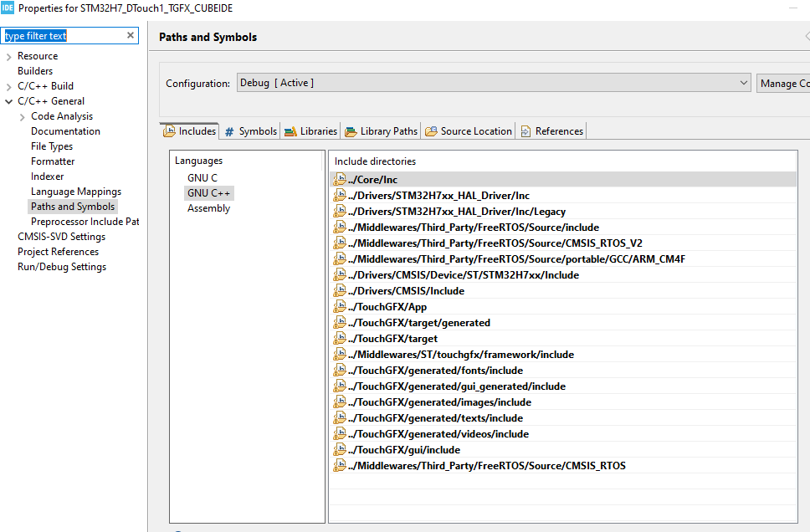The image size is (810, 532).
Task: Click the clear filter text X icon
Action: 131,35
